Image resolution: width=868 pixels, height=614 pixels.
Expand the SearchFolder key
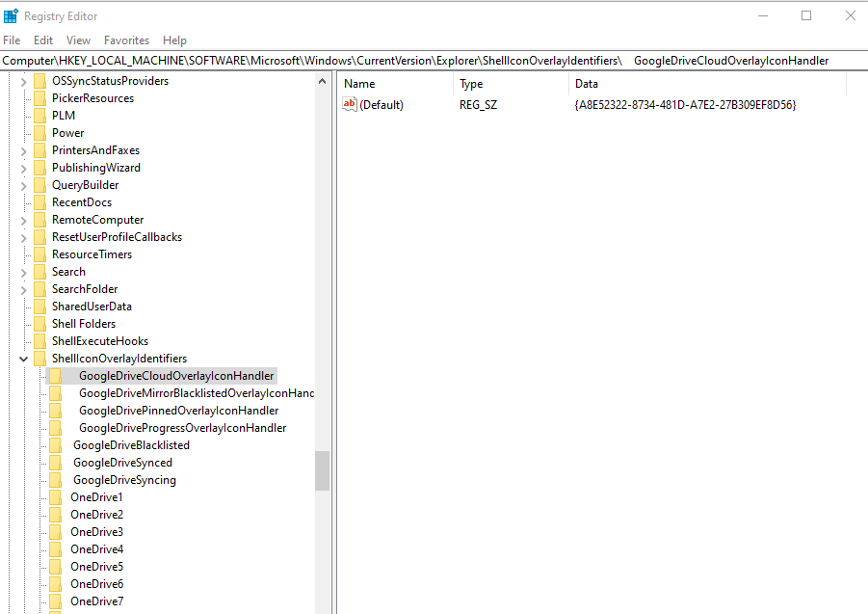pyautogui.click(x=23, y=290)
